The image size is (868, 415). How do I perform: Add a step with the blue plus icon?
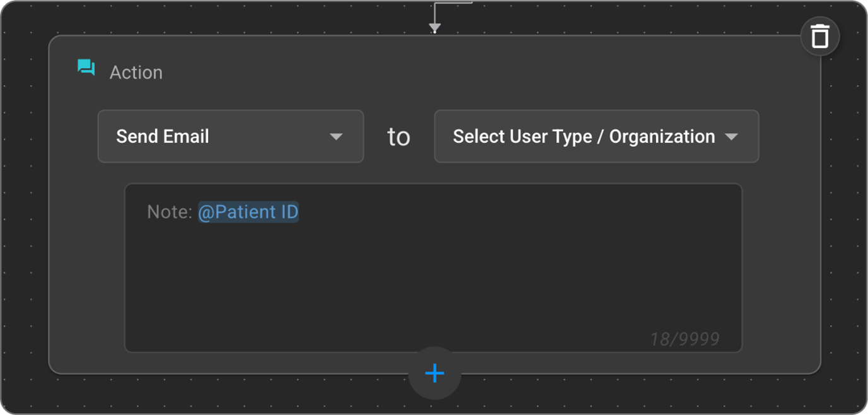point(434,373)
